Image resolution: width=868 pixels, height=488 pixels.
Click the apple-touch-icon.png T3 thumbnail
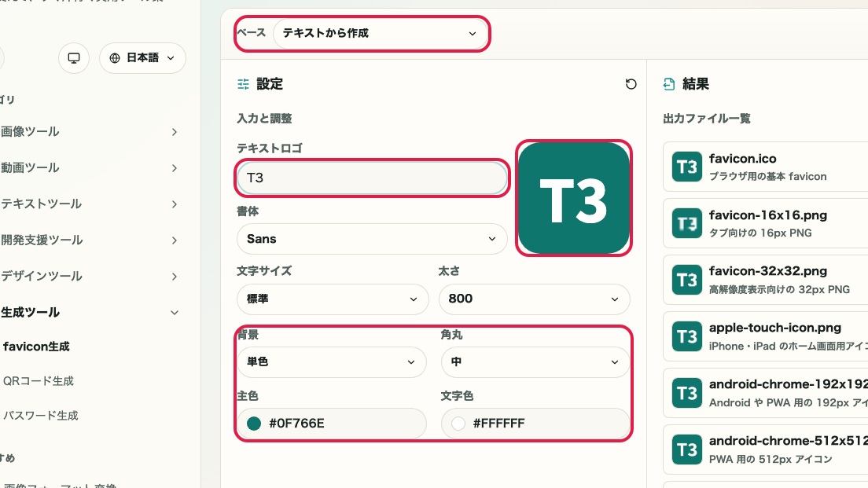(687, 336)
